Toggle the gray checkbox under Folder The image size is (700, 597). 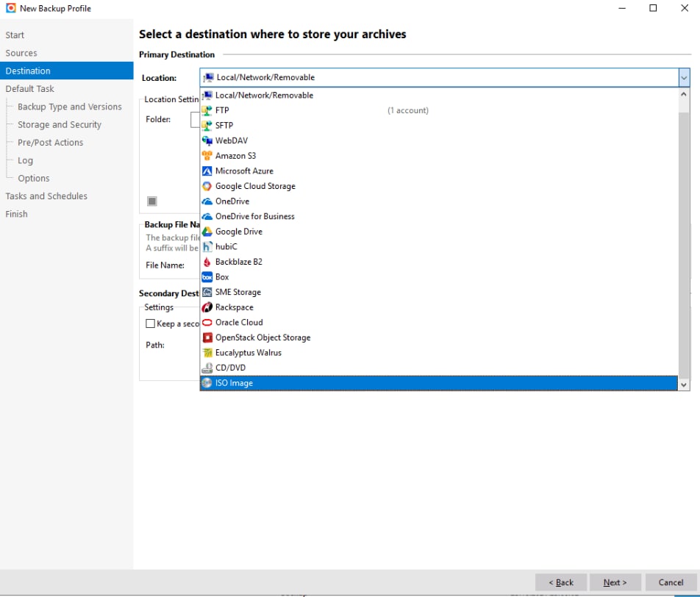[152, 201]
